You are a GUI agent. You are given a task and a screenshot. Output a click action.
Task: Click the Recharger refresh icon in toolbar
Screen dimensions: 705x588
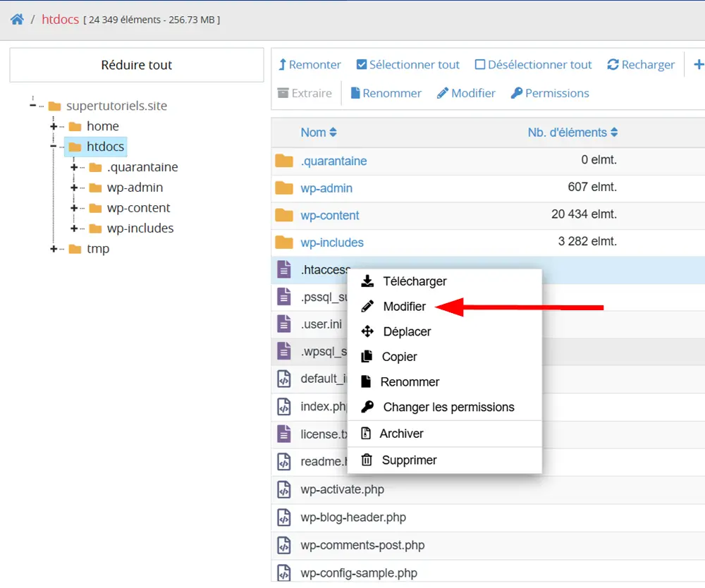pos(613,65)
